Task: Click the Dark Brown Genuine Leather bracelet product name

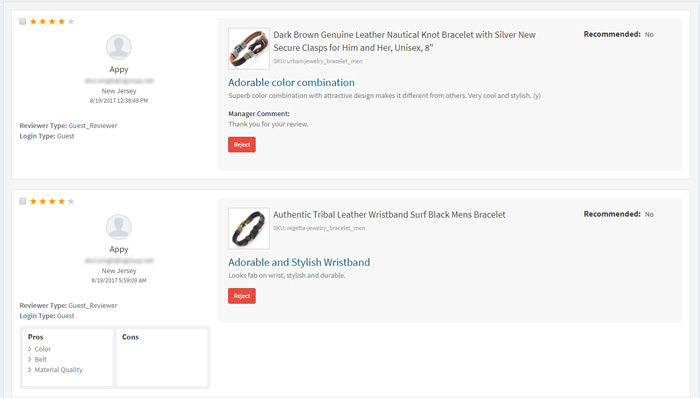Action: coord(404,41)
